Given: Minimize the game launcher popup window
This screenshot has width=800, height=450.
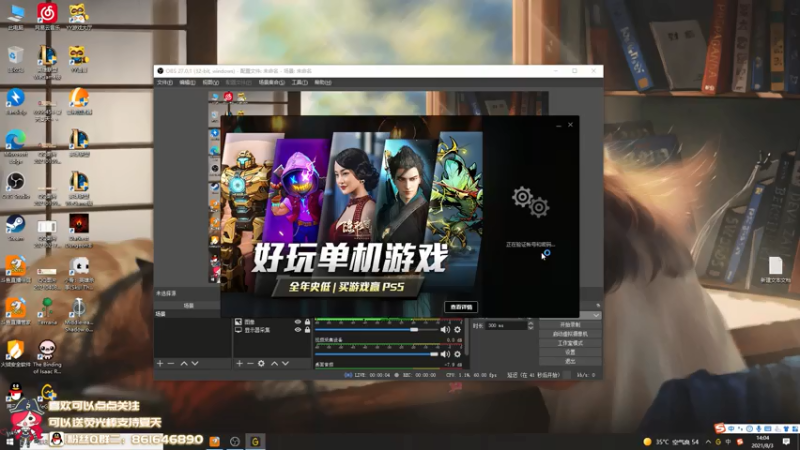Looking at the screenshot, I should (558, 125).
